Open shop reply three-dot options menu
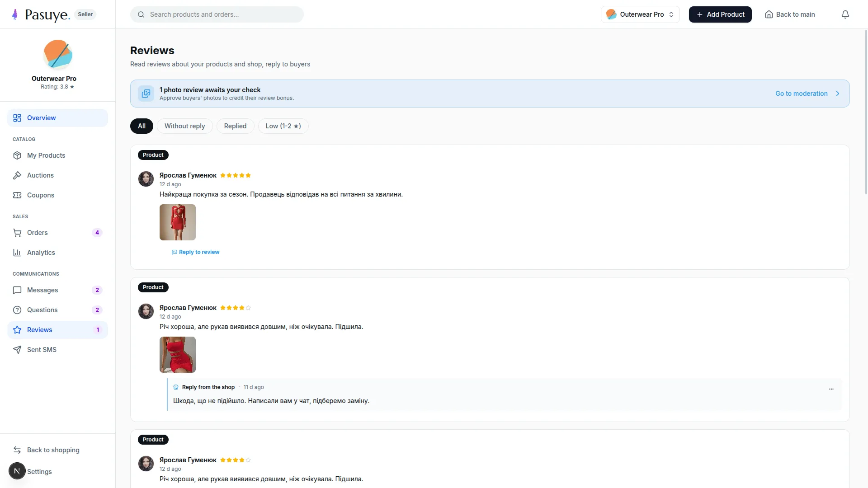Image resolution: width=868 pixels, height=488 pixels. pyautogui.click(x=831, y=389)
